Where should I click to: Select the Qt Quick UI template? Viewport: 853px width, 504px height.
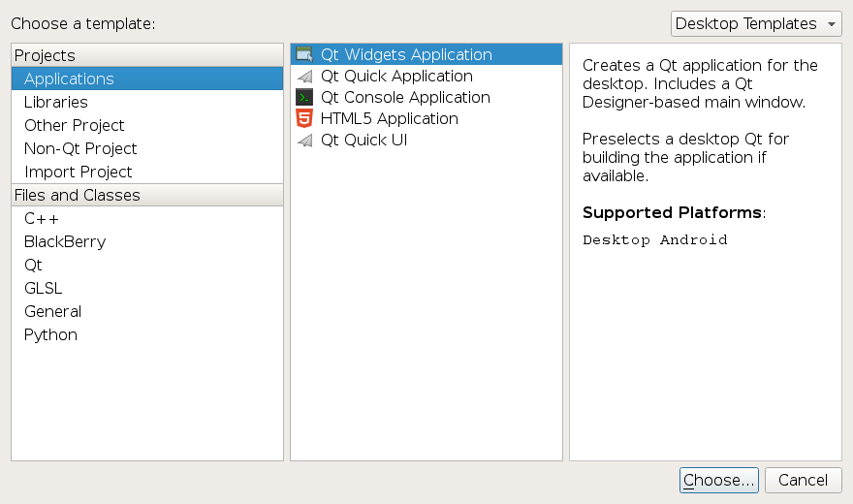(426, 141)
